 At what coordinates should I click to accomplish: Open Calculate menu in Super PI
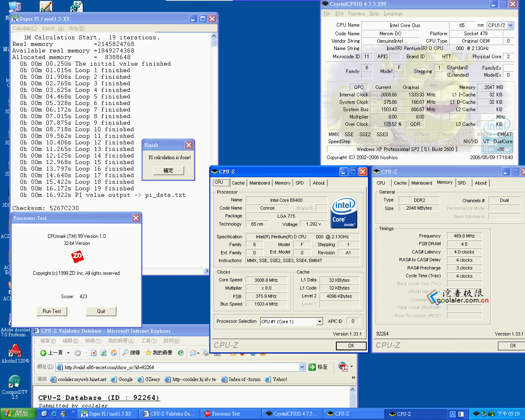pos(25,28)
